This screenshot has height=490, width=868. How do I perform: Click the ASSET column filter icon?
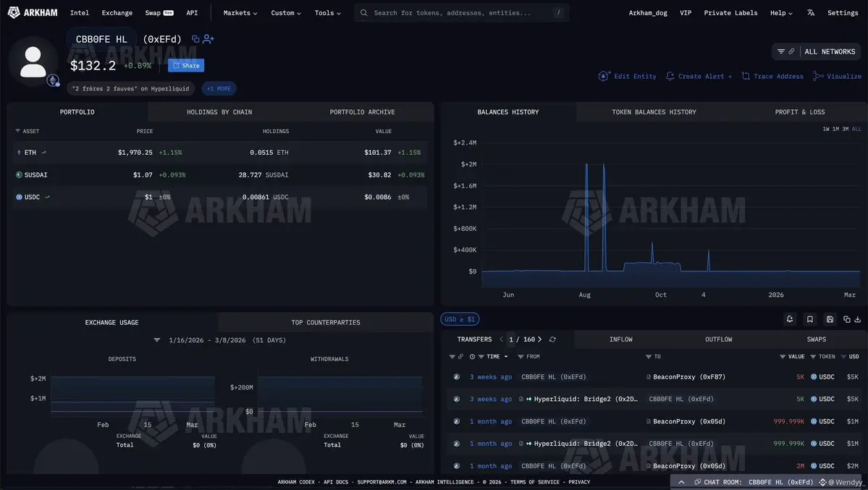tap(17, 131)
